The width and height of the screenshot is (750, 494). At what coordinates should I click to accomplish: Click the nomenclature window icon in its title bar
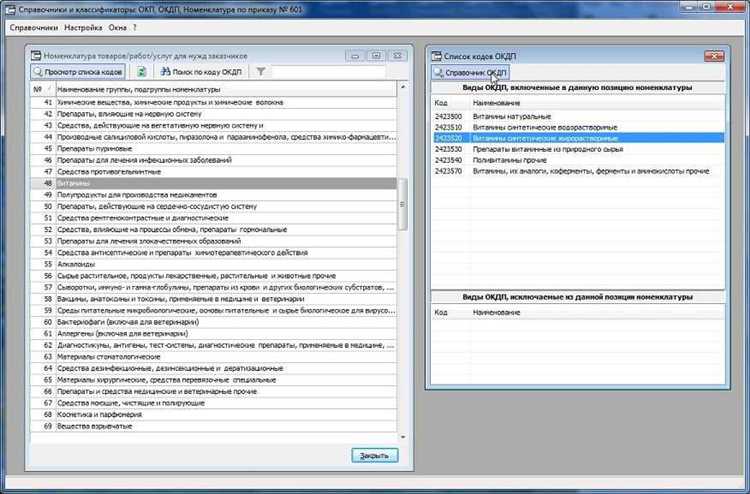click(37, 56)
